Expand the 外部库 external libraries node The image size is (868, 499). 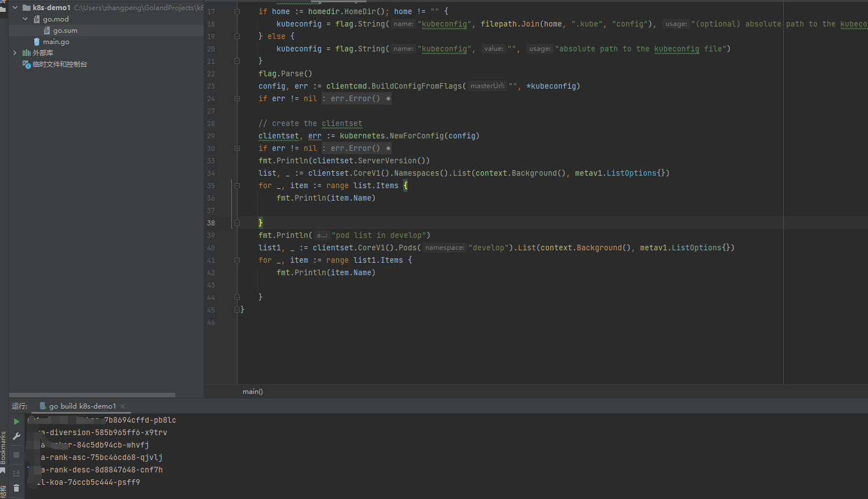(x=15, y=53)
